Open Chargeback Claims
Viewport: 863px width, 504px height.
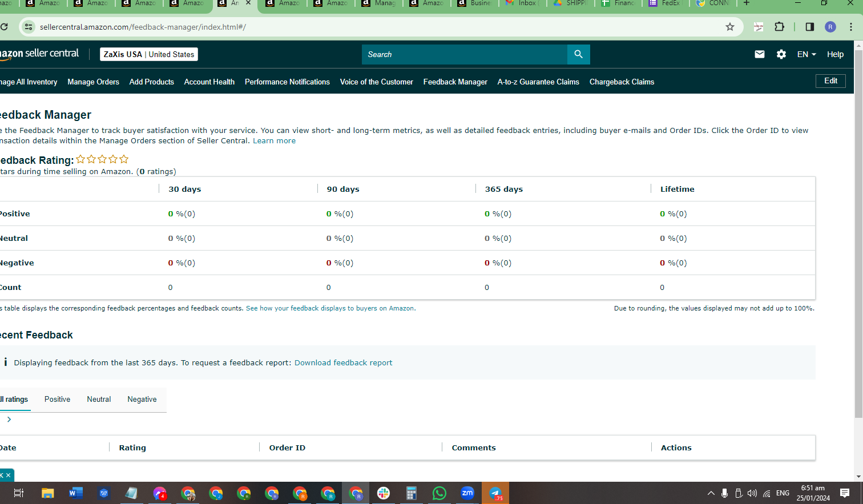click(x=622, y=82)
